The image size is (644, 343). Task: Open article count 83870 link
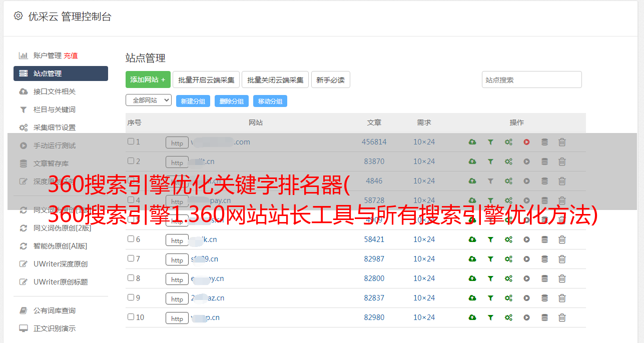[374, 161]
